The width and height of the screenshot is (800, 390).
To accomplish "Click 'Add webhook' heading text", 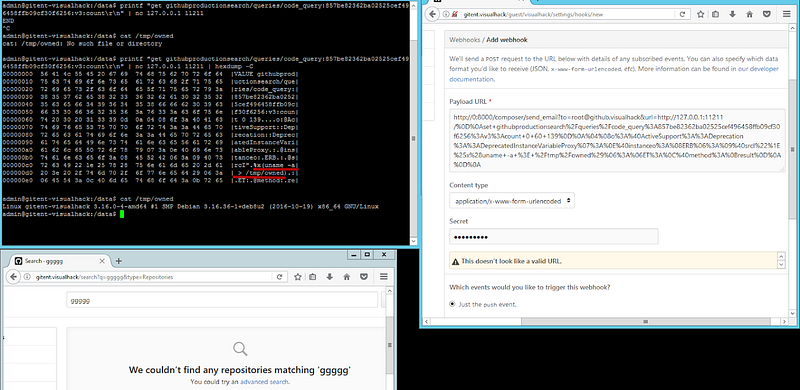I will click(507, 39).
